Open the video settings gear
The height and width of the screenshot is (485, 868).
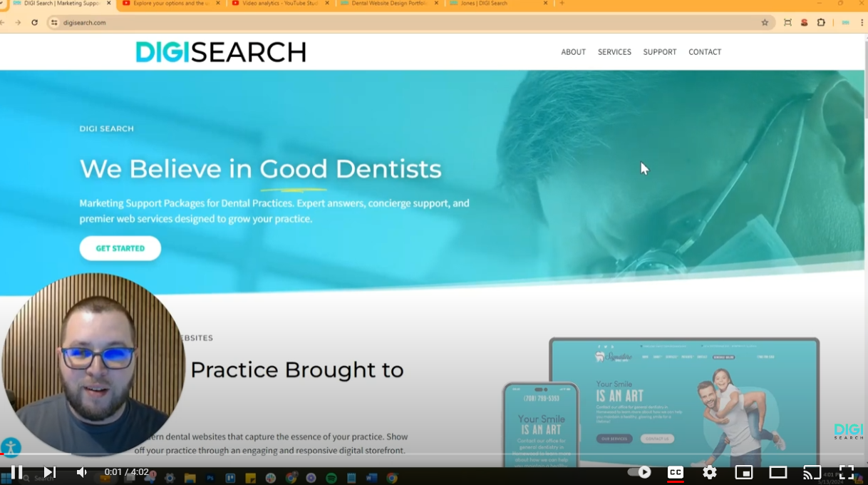point(710,472)
